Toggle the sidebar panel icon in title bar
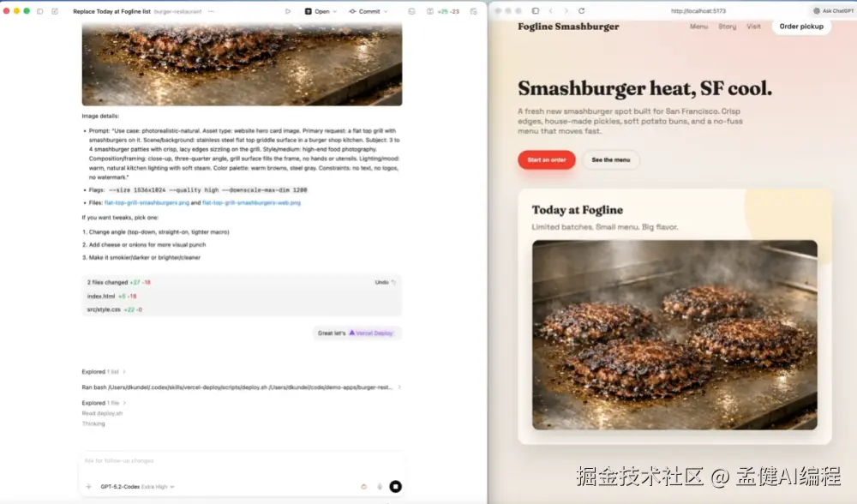This screenshot has width=857, height=504. [40, 11]
